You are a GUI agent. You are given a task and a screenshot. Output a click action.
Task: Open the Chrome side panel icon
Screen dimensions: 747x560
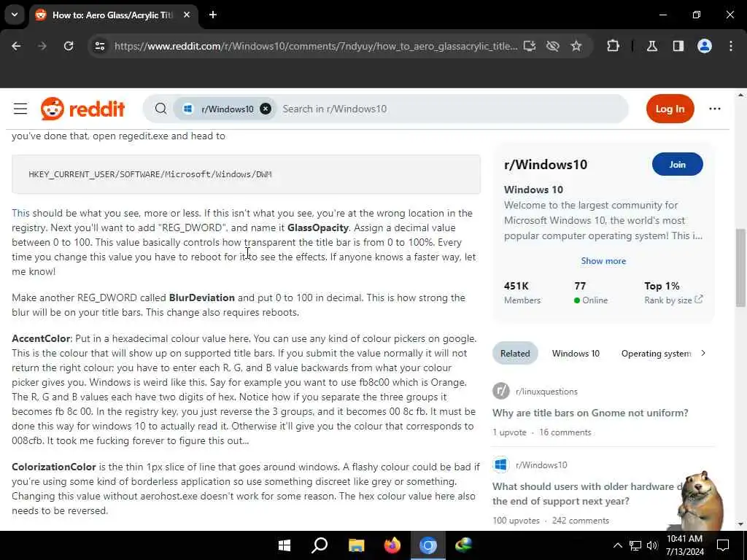pos(678,46)
